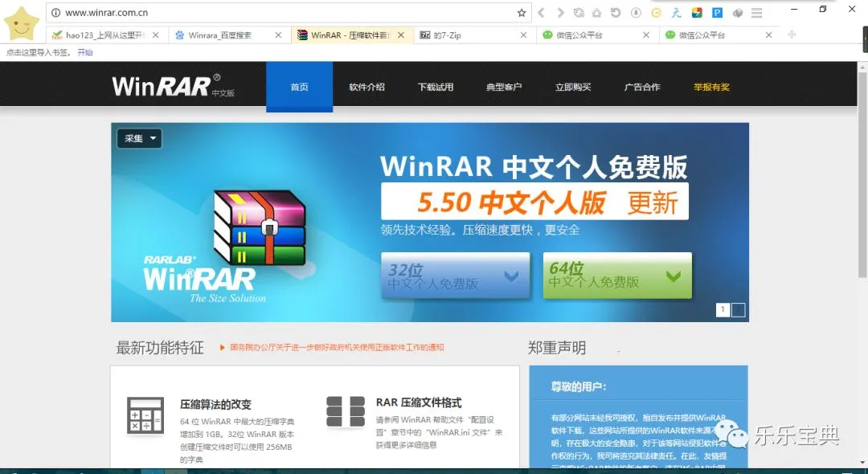Click the 点击这里导入书签 text

point(39,52)
